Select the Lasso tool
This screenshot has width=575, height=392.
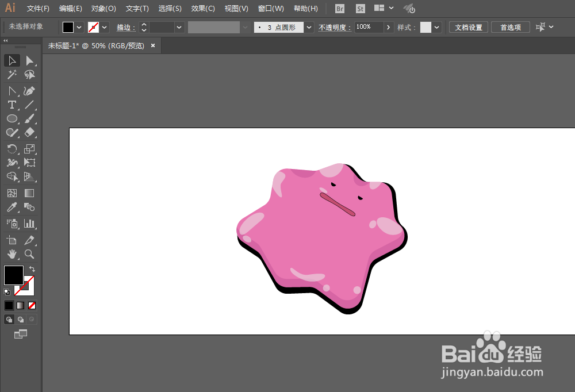(x=29, y=75)
